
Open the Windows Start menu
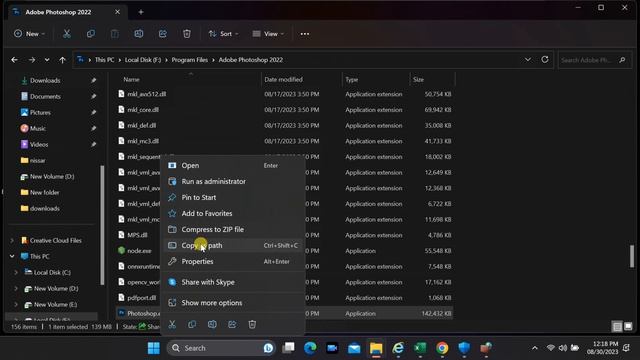click(x=154, y=348)
